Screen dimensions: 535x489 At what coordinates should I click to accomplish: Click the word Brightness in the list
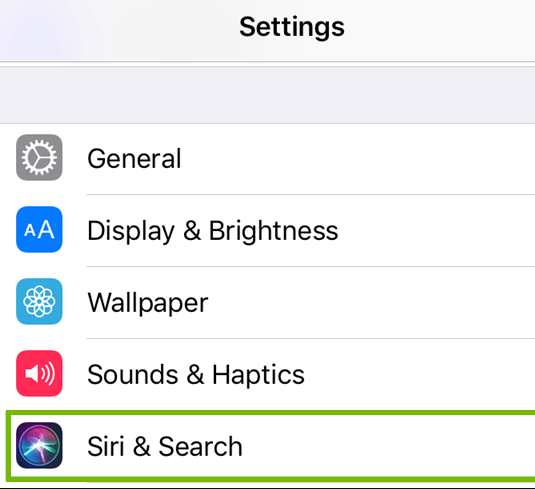tap(273, 231)
